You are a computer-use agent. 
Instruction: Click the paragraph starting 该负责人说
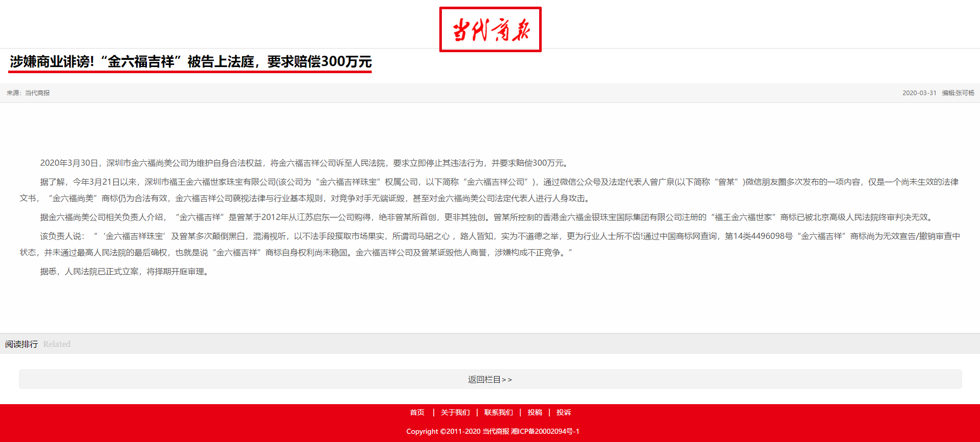point(489,244)
